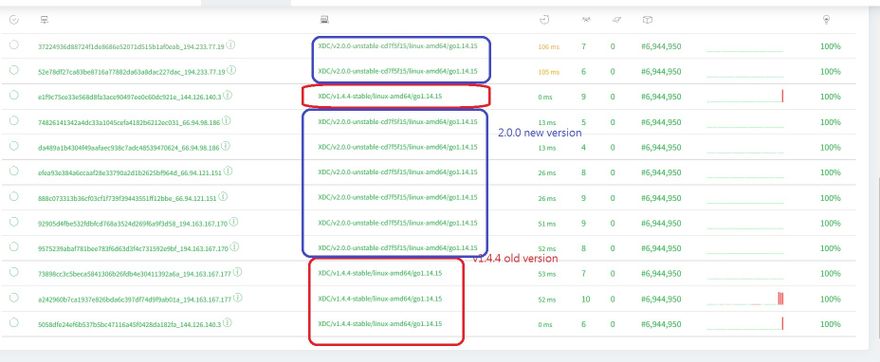Pin the node 37224936d88 row

tap(14, 45)
